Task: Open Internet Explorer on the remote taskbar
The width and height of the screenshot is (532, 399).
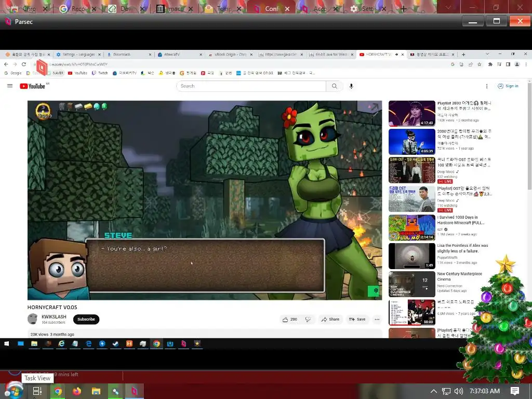Action: pos(61,344)
